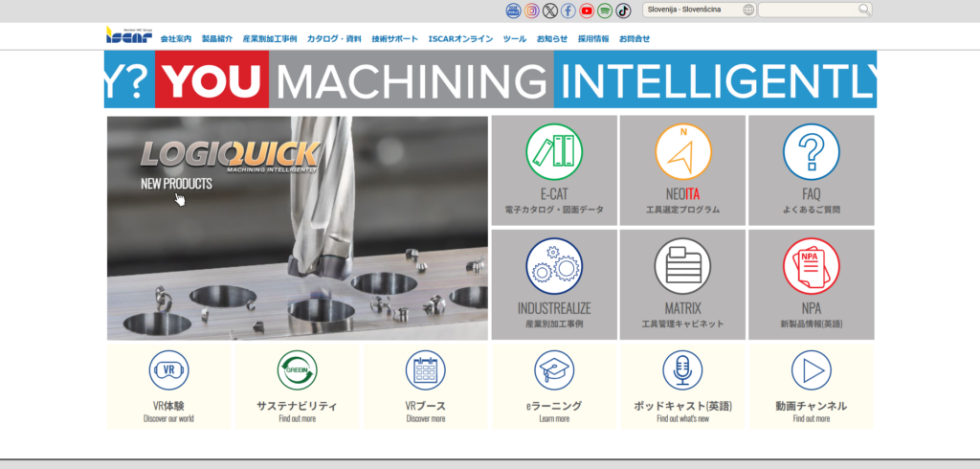Open the カタログ・資料 menu item
Screen dimensions: 980x469
[334, 39]
